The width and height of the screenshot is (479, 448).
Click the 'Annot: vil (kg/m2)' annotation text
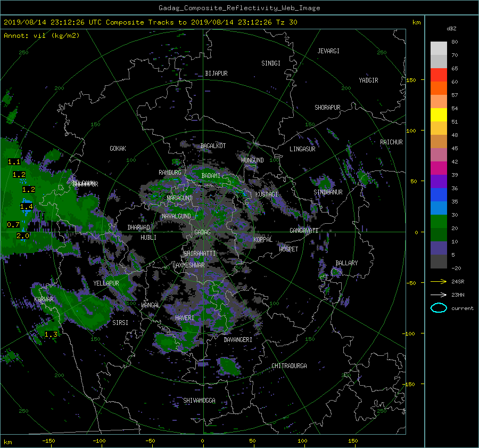click(x=42, y=36)
